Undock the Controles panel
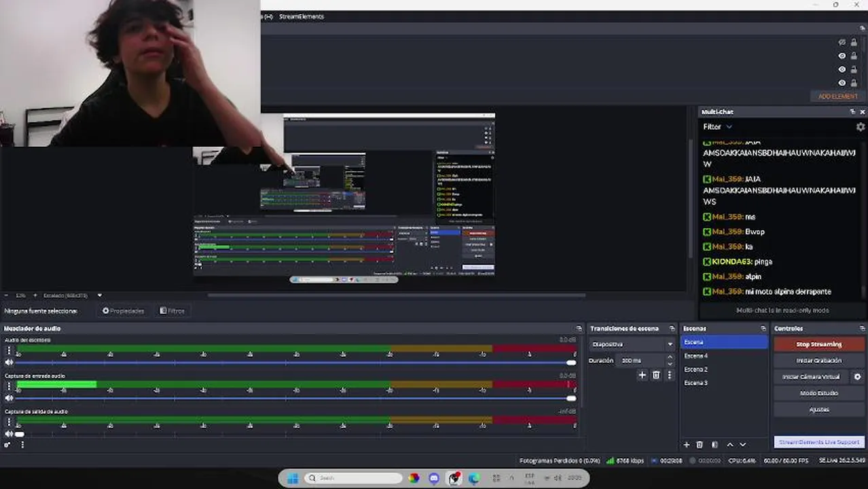 coord(861,329)
